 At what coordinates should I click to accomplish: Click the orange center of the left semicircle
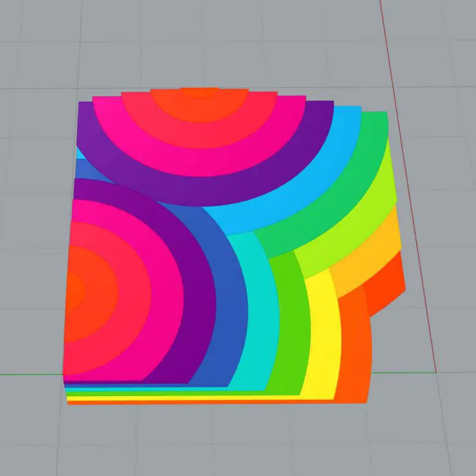pos(73,290)
